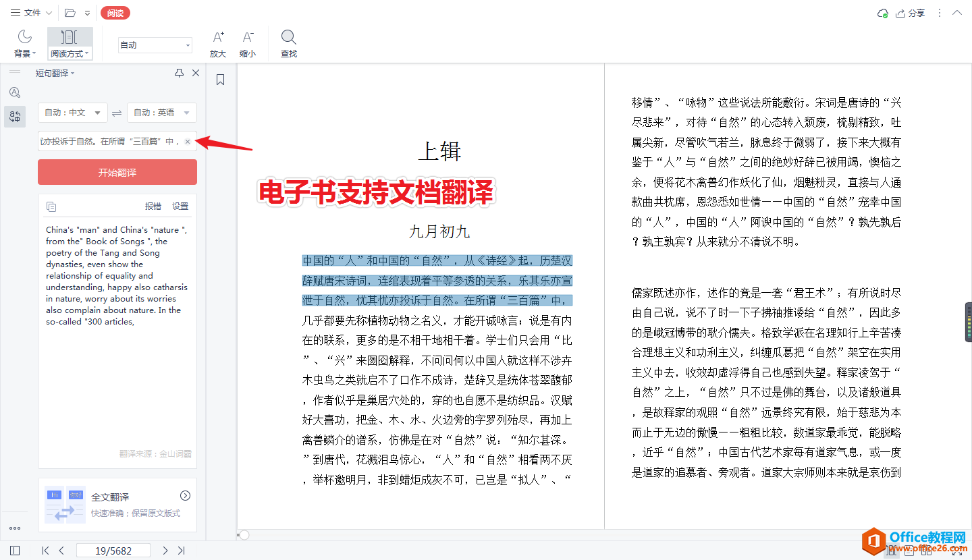
Task: Click the 全文翻译 illustration thumbnail
Action: pos(65,505)
